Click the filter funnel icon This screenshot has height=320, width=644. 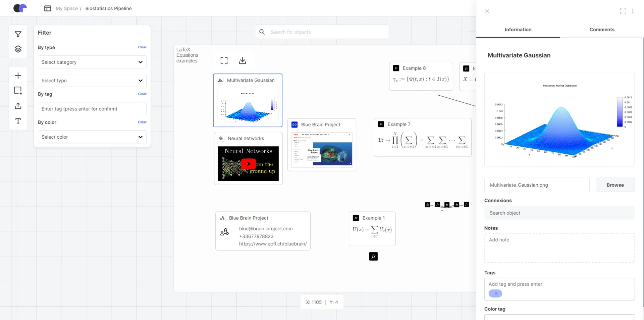pyautogui.click(x=18, y=34)
